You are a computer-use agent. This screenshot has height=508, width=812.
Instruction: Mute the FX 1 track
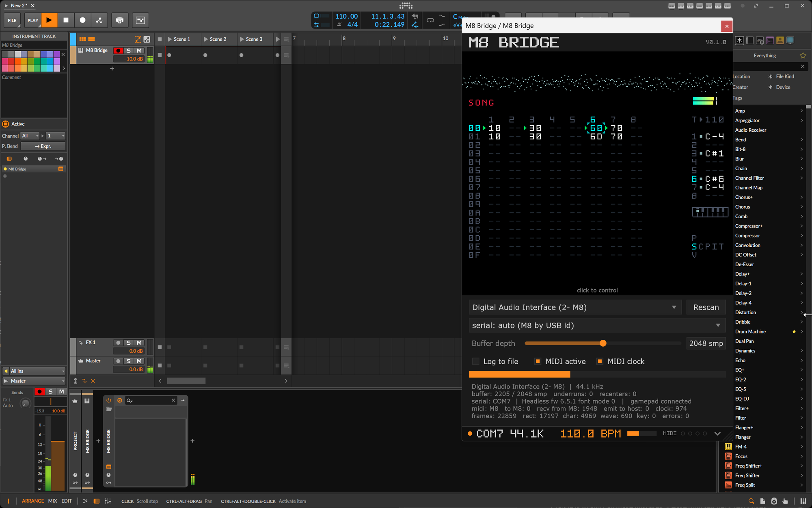139,343
